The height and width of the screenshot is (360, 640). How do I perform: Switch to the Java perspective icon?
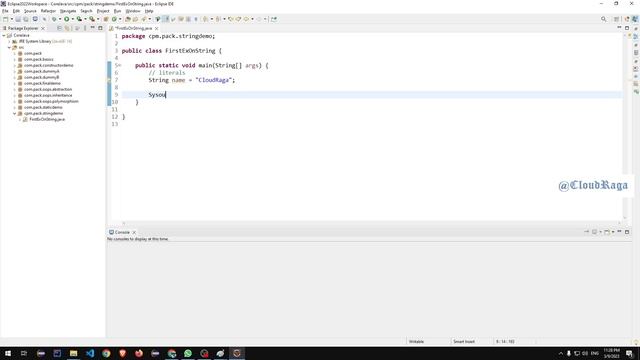click(x=635, y=19)
